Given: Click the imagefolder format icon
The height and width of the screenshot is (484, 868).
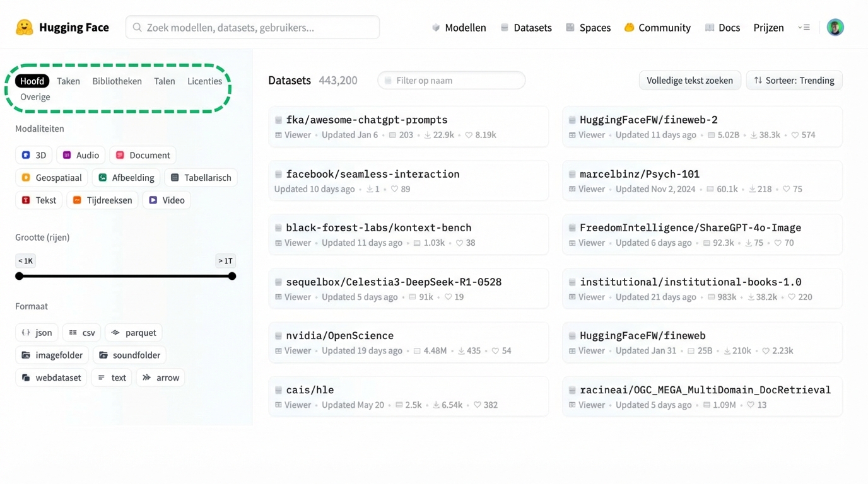Looking at the screenshot, I should pyautogui.click(x=26, y=355).
